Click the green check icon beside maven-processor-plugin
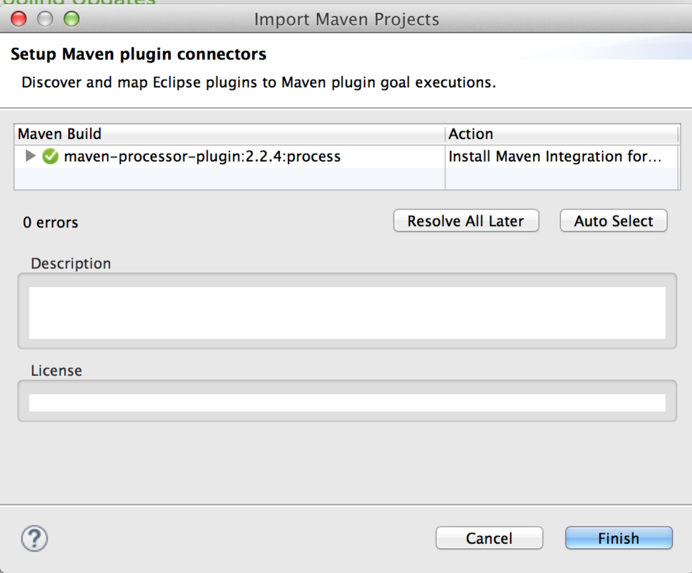Image resolution: width=692 pixels, height=573 pixels. tap(50, 156)
